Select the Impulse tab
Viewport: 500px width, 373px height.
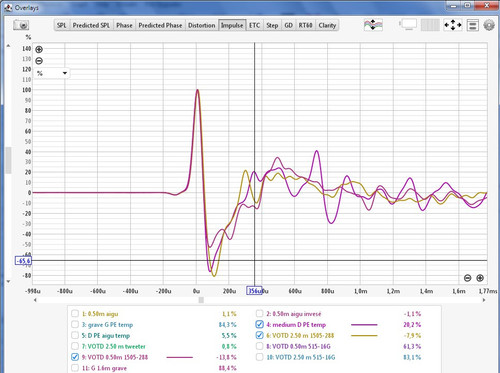pos(232,25)
